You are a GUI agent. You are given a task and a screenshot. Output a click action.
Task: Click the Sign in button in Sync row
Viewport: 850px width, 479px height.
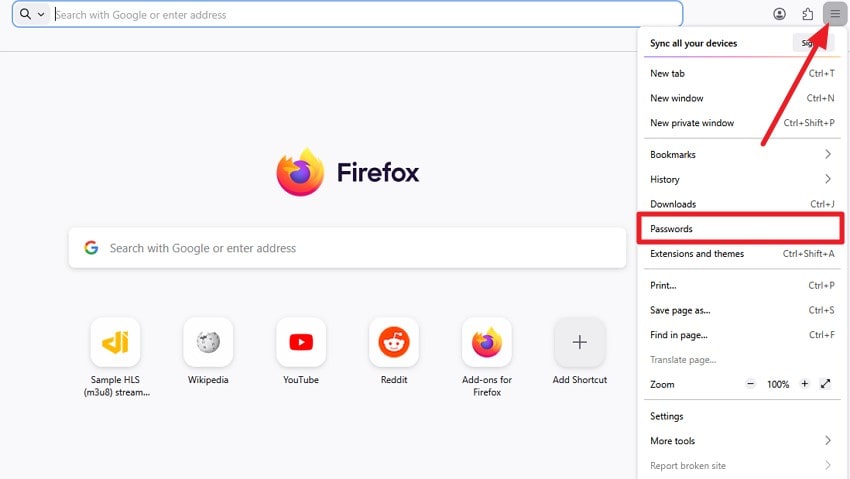click(813, 43)
